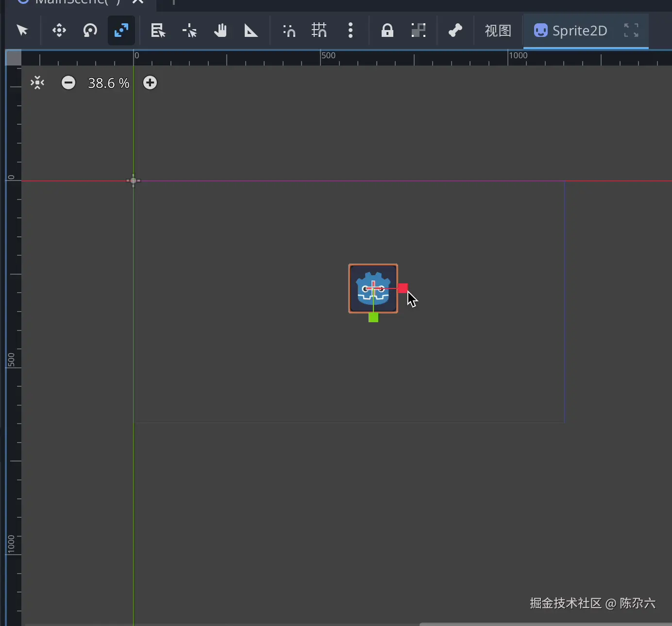The image size is (672, 626).
Task: Open snapping options three-dot menu
Action: pyautogui.click(x=351, y=31)
